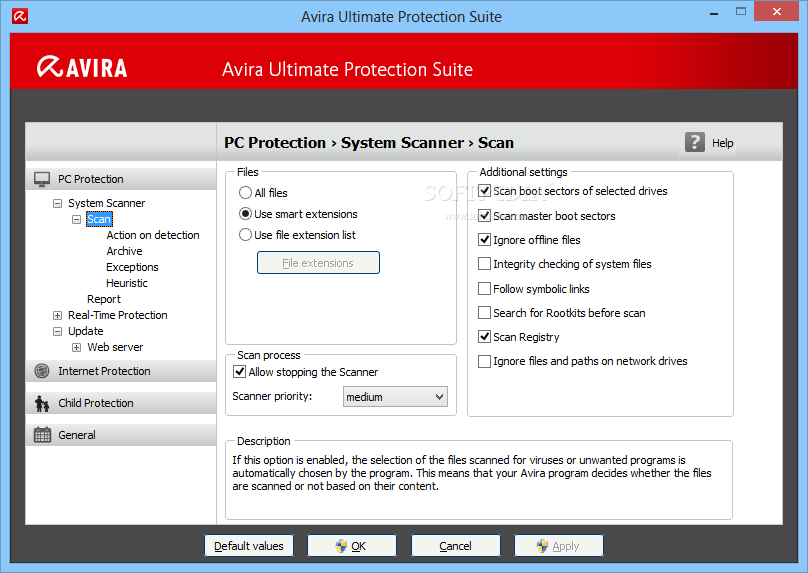Uncheck Scan boot sectors of selected drives
The height and width of the screenshot is (573, 808).
pos(484,191)
